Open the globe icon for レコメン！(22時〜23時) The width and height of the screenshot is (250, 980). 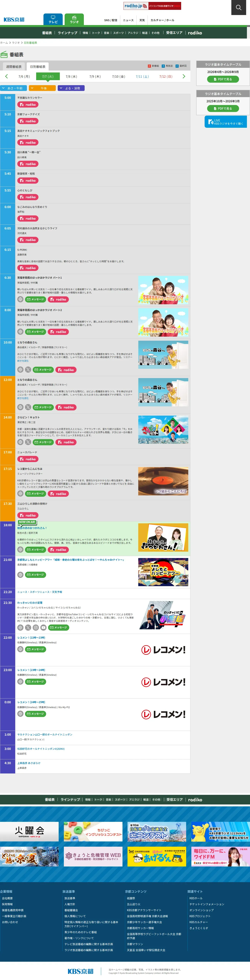point(21,649)
